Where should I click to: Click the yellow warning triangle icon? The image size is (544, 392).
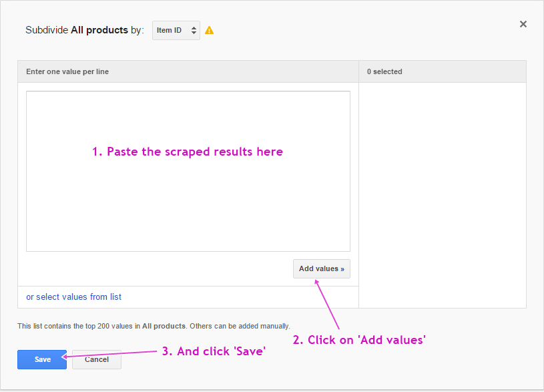(x=210, y=30)
